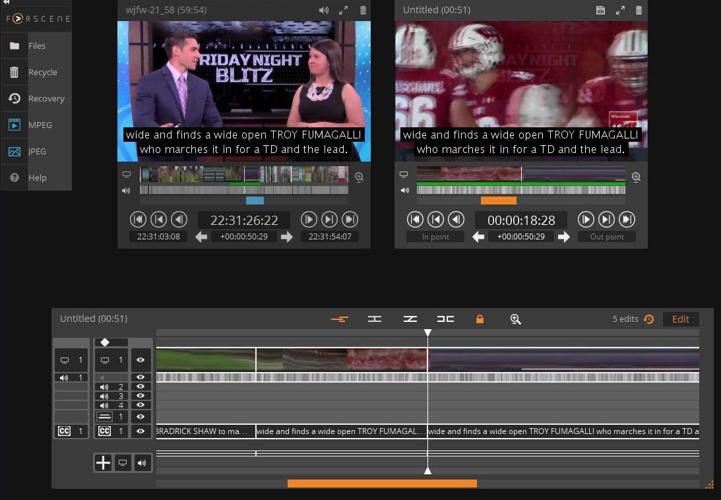721x500 pixels.
Task: Go to next edit in Untitled player
Action: [x=607, y=219]
